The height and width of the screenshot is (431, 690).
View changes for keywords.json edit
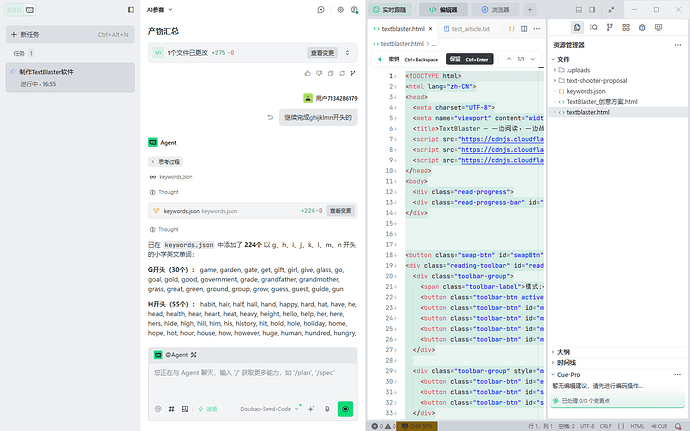click(x=341, y=211)
